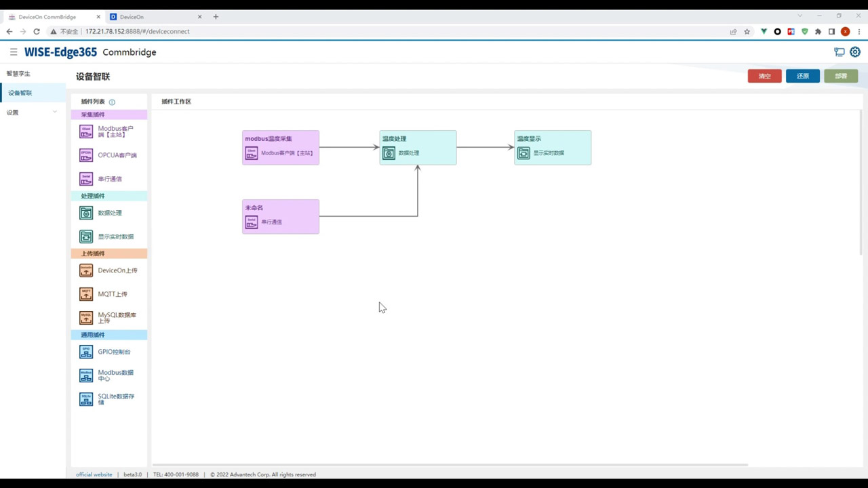Select the SQLite数据存储 plugin icon

coord(86,399)
